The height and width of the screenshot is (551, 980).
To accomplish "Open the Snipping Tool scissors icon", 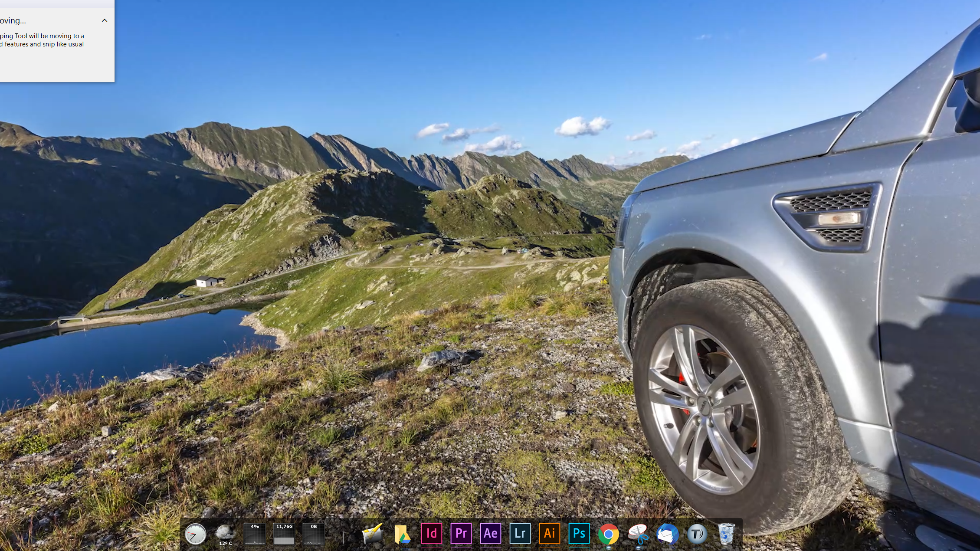I will point(638,534).
